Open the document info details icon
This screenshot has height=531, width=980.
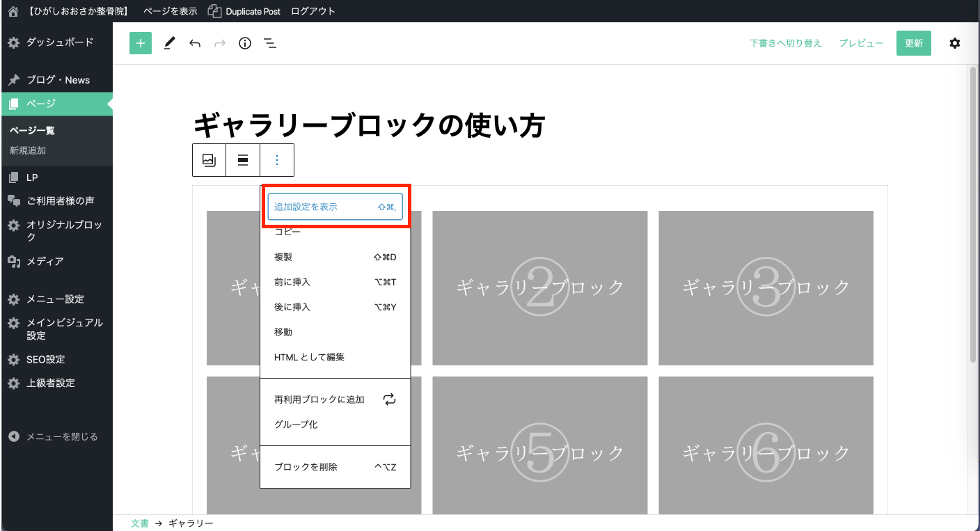245,43
